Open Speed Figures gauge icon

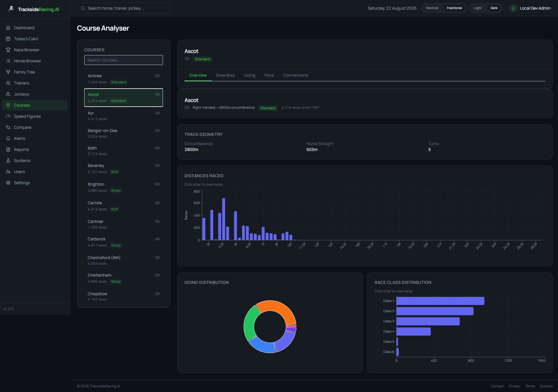pyautogui.click(x=8, y=116)
